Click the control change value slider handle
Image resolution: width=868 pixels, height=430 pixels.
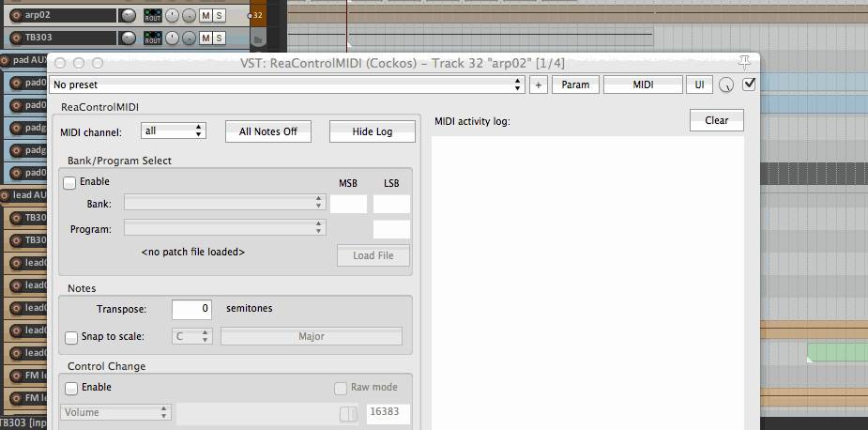point(349,413)
